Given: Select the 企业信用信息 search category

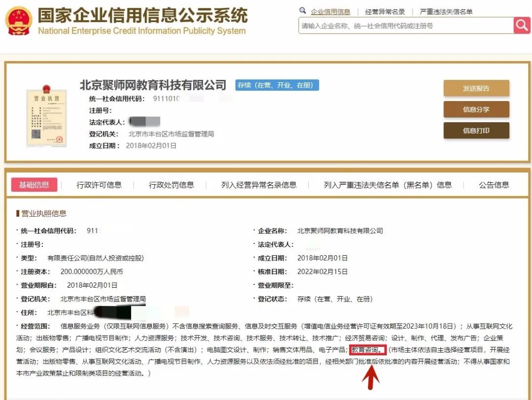Looking at the screenshot, I should [331, 12].
